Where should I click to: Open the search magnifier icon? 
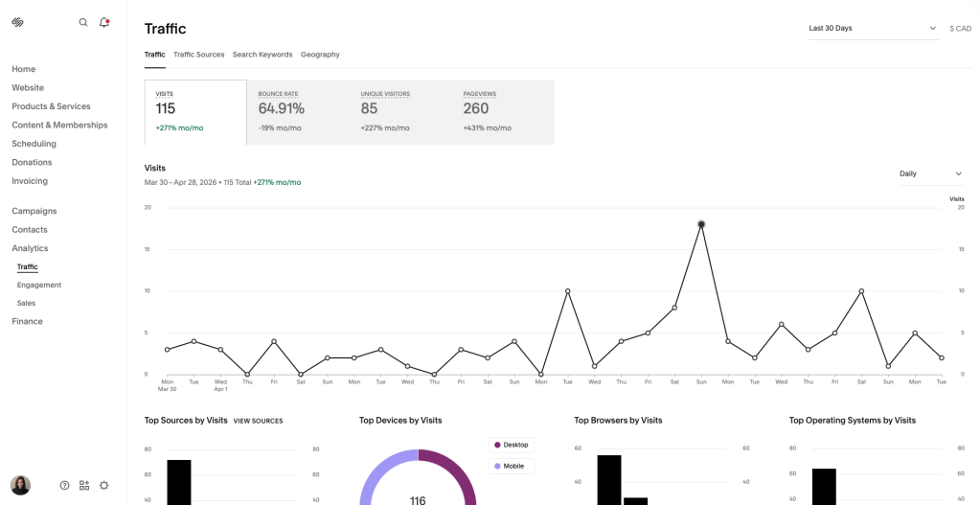[x=83, y=22]
